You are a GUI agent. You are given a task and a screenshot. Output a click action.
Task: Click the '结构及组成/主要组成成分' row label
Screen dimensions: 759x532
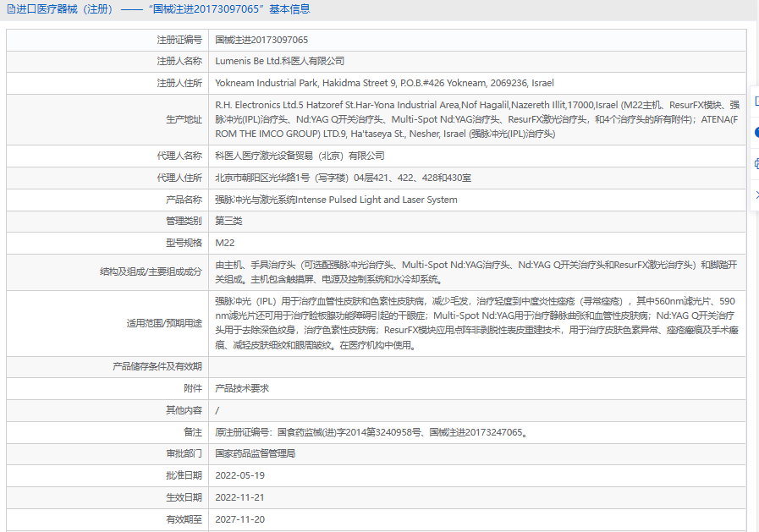(151, 271)
